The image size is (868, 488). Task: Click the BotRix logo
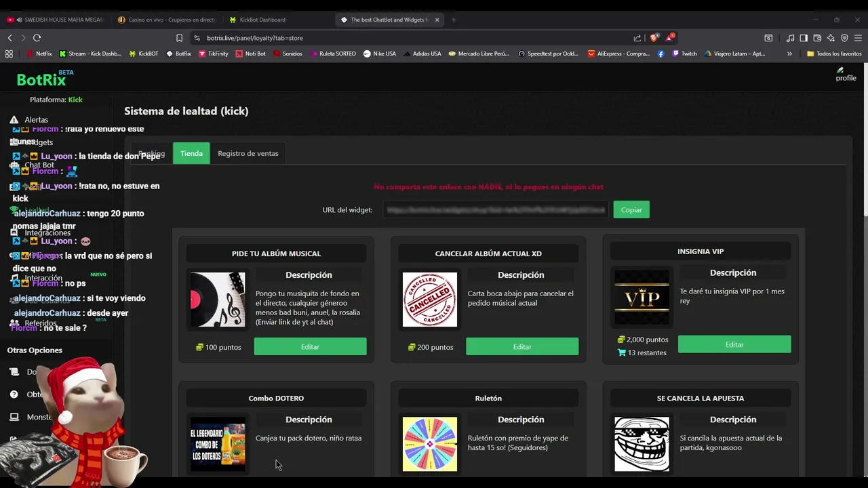(x=44, y=79)
